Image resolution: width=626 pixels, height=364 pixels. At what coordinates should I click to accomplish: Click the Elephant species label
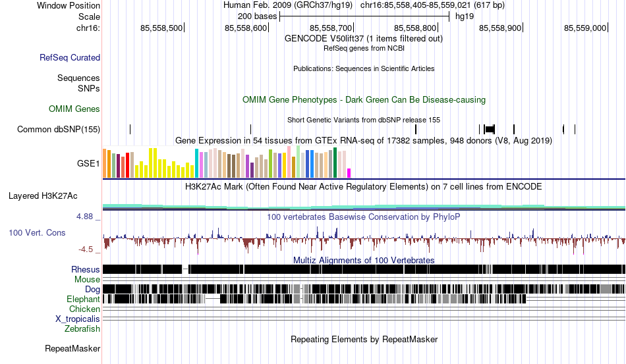point(83,299)
